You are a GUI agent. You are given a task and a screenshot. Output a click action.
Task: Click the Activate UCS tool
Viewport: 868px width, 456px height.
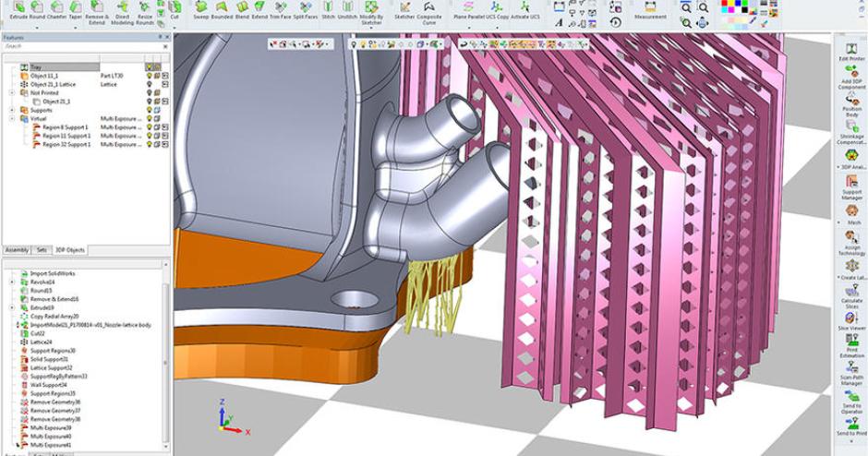point(524,10)
